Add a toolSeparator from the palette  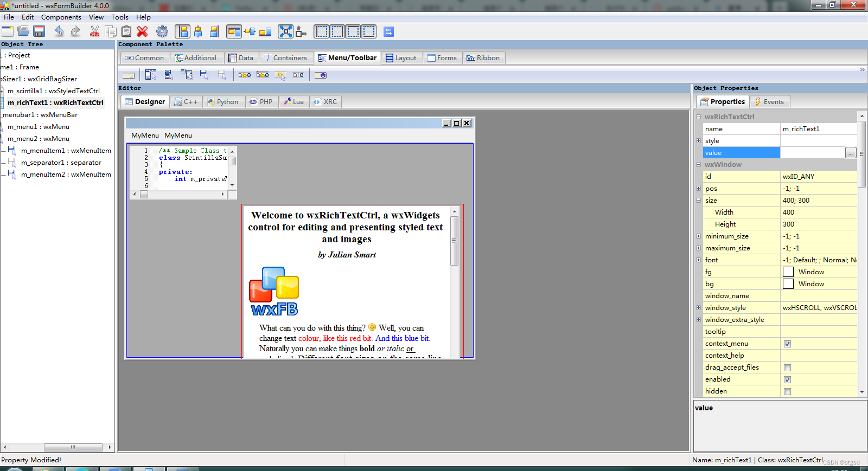tap(298, 75)
